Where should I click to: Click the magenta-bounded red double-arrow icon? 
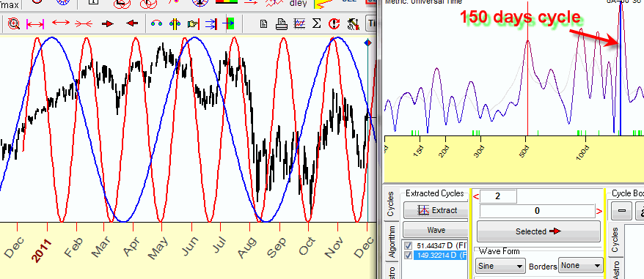(x=35, y=23)
